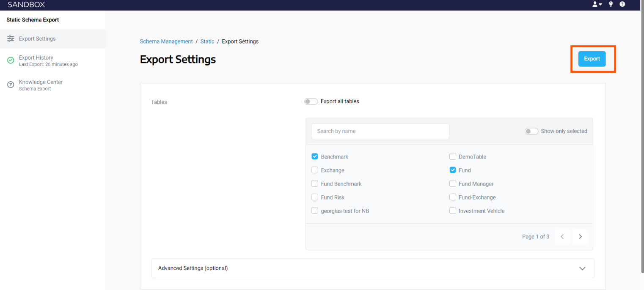Image resolution: width=644 pixels, height=290 pixels.
Task: Select the Export Settings sliders icon
Action: (x=10, y=38)
